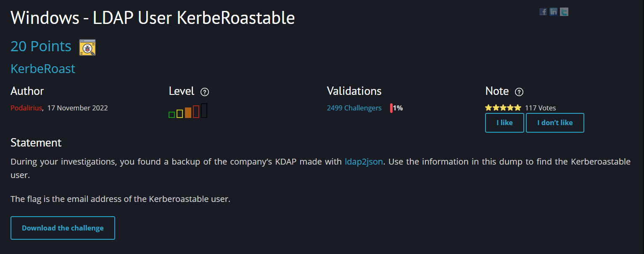Screen dimensions: 644x254
Task: Open author Podalirius profile
Action: point(26,108)
